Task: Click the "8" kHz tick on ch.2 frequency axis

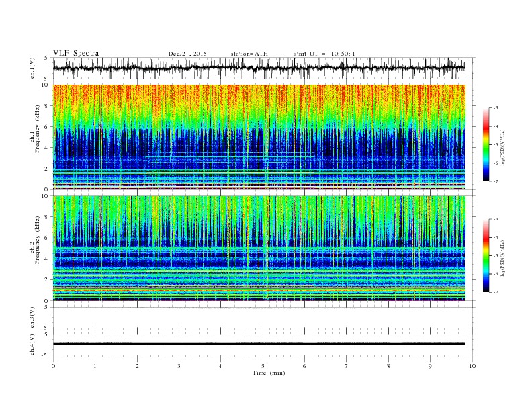Action: (46, 217)
